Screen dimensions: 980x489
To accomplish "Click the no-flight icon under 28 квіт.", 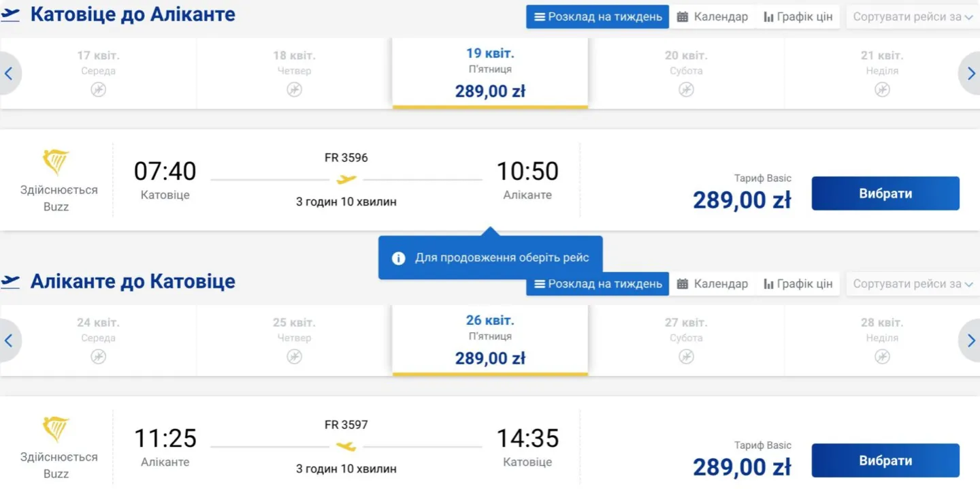I will tap(882, 357).
